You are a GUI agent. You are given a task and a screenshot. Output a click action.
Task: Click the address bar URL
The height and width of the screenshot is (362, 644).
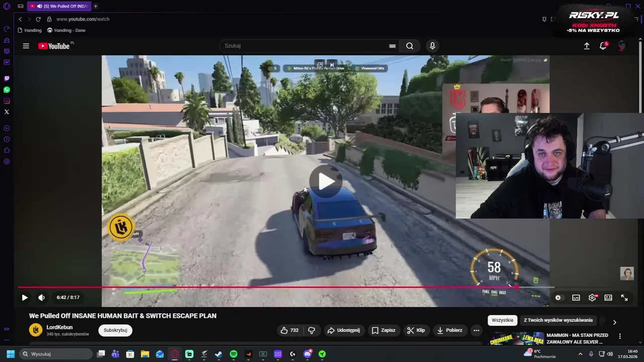pos(83,19)
